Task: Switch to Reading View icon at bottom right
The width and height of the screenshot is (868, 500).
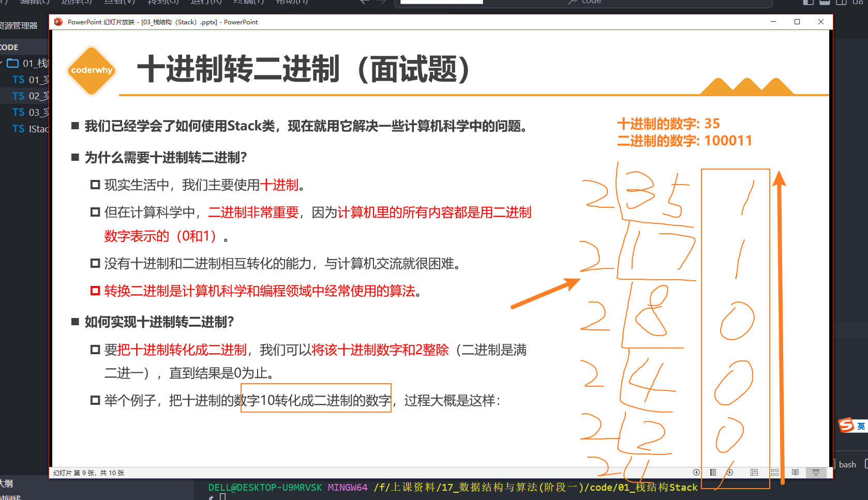Action: pyautogui.click(x=796, y=472)
